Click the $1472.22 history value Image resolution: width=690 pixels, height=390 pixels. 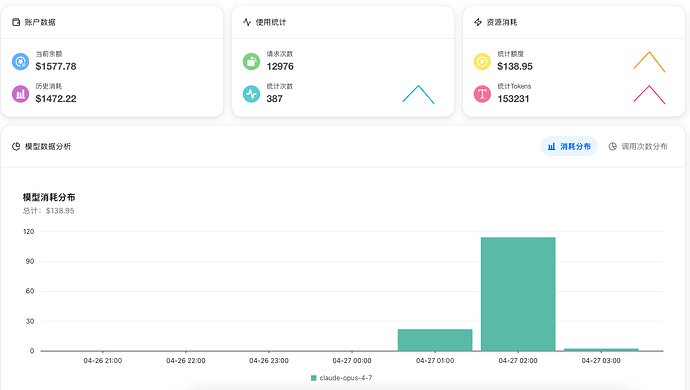tap(56, 99)
